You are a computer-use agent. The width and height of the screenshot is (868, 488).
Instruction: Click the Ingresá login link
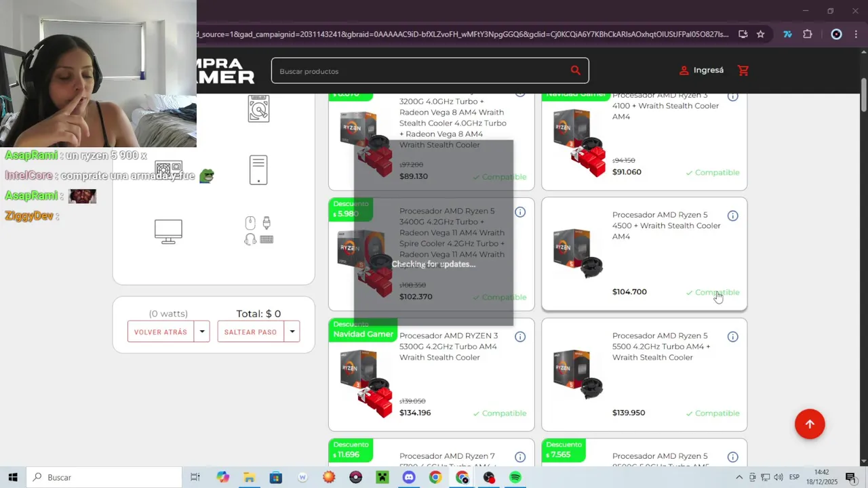coord(701,70)
